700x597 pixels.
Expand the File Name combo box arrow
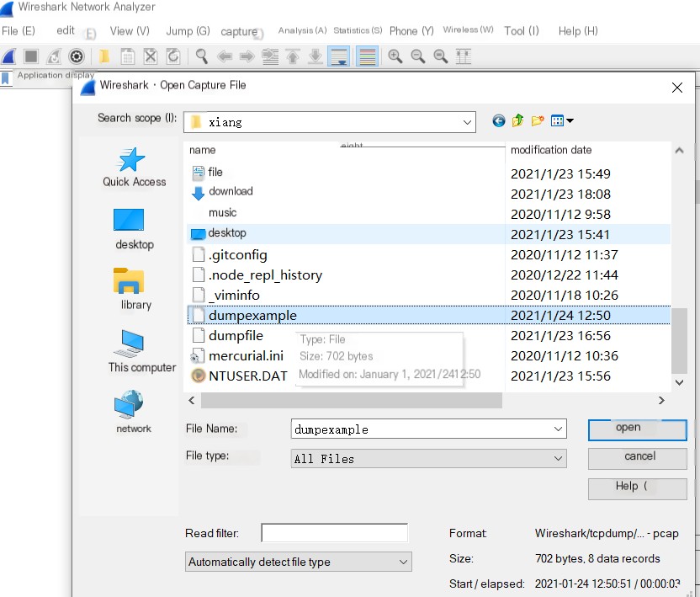click(x=558, y=429)
